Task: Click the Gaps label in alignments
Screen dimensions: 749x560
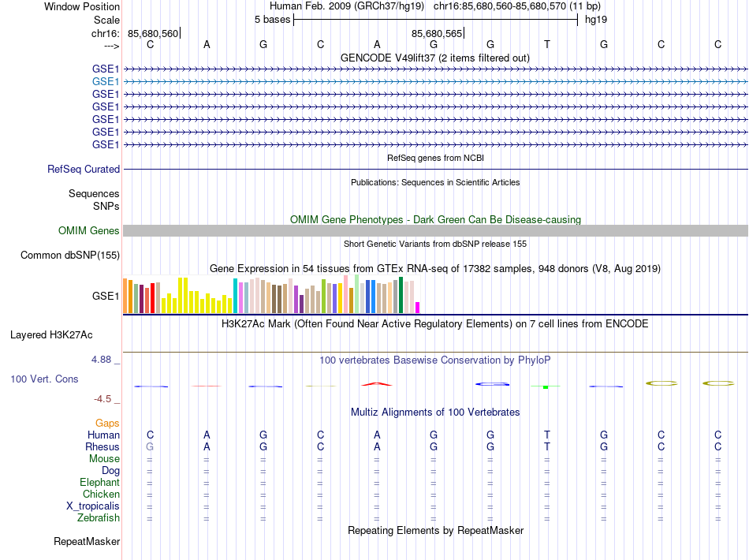Action: coord(107,423)
